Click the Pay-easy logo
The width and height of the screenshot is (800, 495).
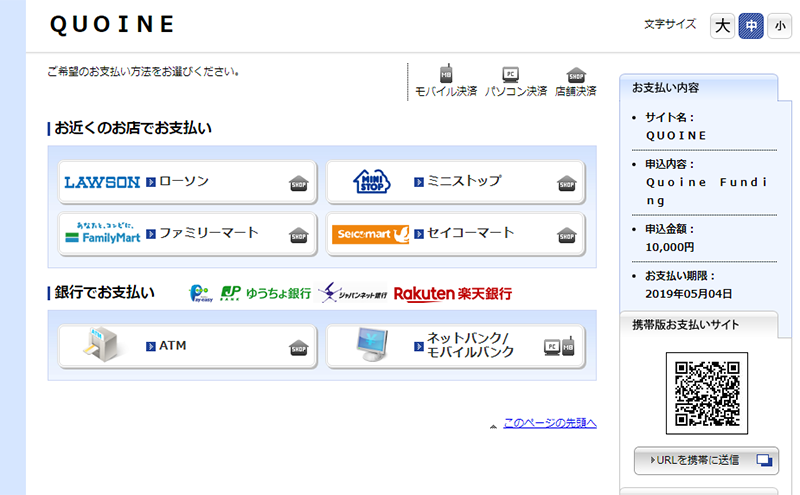coord(201,293)
